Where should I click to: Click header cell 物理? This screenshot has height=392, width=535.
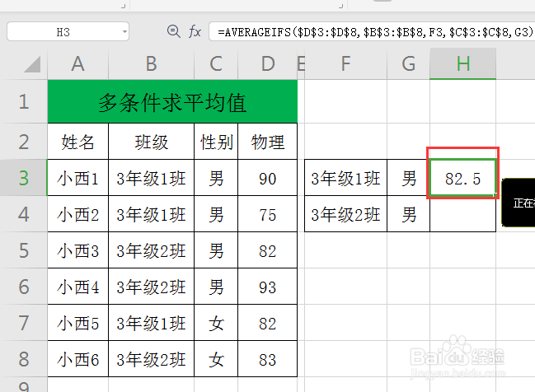pyautogui.click(x=267, y=142)
